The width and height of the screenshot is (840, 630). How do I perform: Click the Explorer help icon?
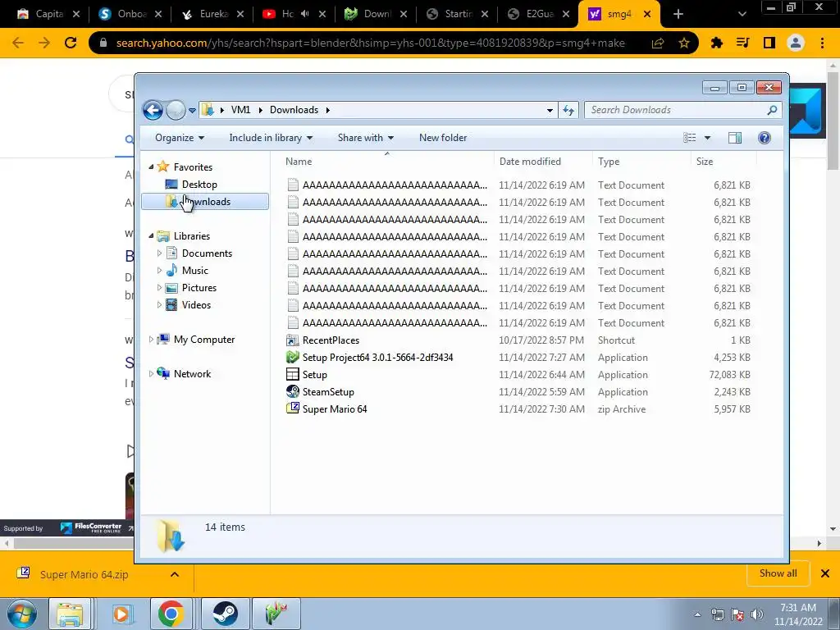coord(765,138)
